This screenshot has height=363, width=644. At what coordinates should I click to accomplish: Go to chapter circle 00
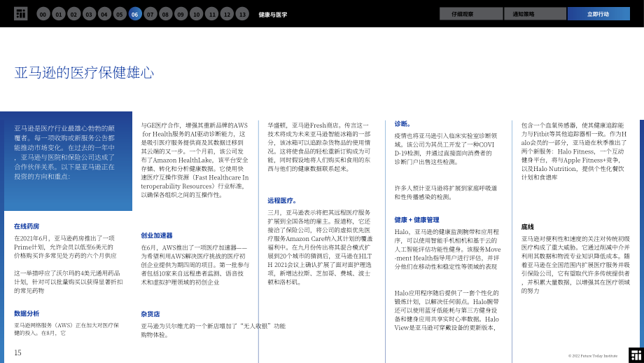point(43,14)
